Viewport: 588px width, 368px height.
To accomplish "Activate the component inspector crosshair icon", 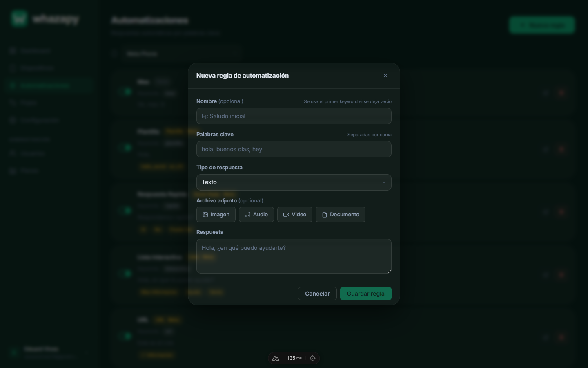I will 312,358.
